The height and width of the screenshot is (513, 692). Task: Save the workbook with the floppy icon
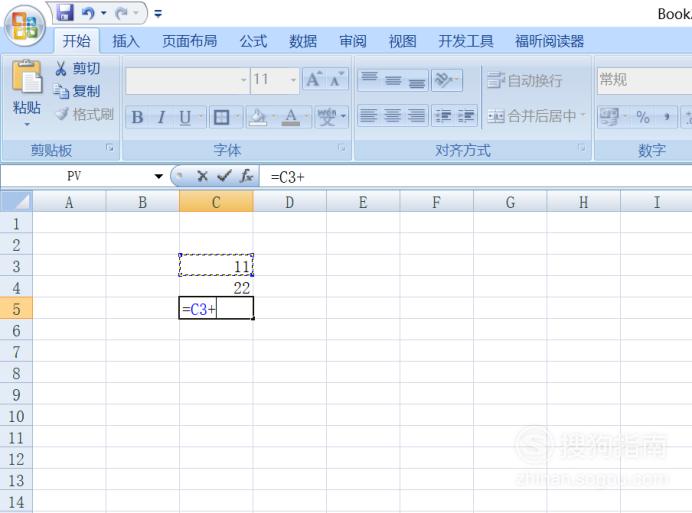[x=65, y=12]
